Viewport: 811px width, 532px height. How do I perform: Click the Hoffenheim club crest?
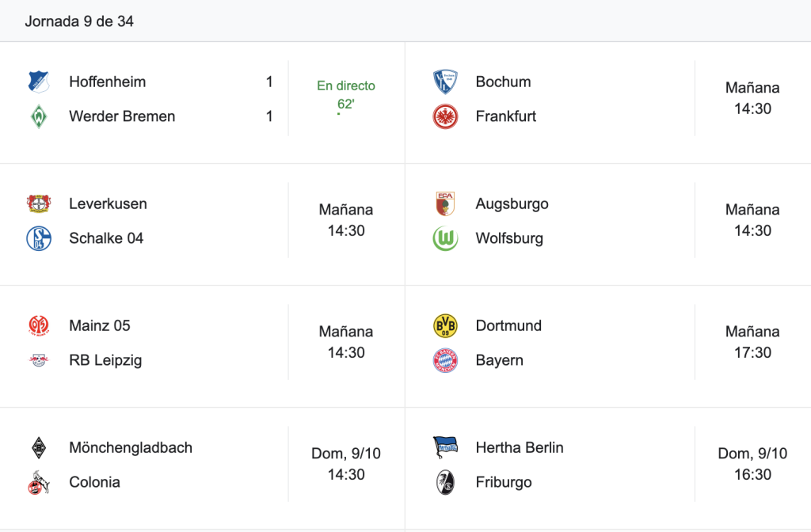[x=39, y=82]
